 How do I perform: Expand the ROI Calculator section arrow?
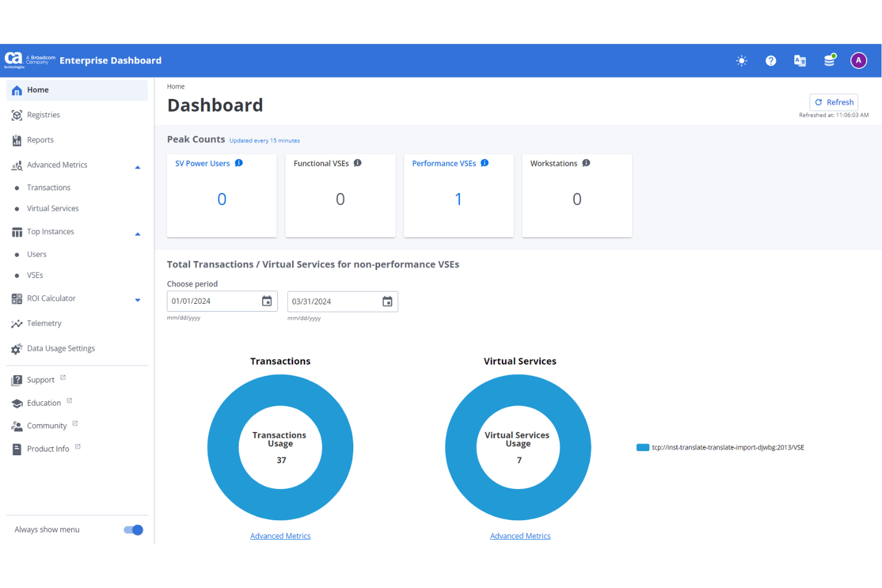(138, 300)
